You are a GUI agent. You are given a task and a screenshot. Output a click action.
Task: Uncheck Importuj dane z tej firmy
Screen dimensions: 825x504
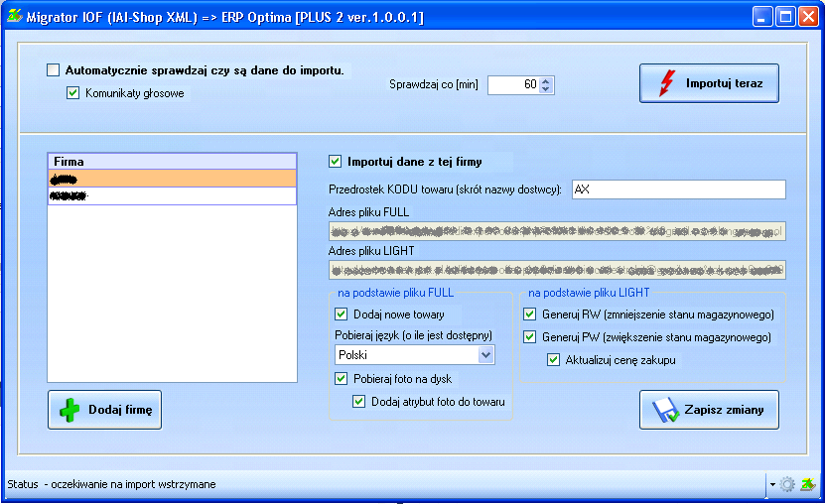336,161
